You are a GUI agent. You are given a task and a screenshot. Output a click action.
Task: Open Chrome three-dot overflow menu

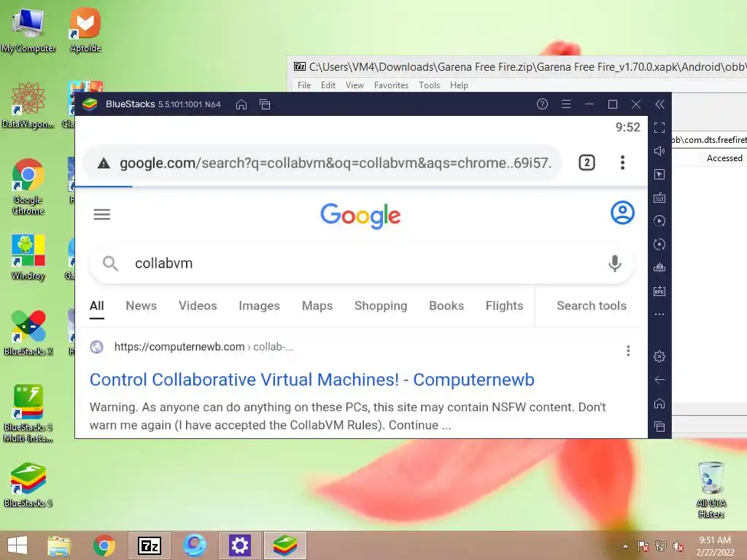[622, 163]
